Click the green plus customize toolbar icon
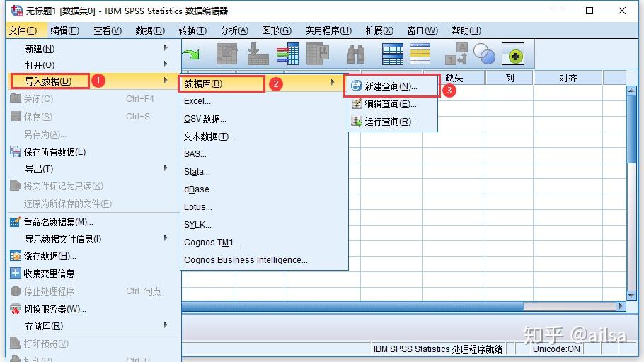This screenshot has height=362, width=644. (513, 54)
